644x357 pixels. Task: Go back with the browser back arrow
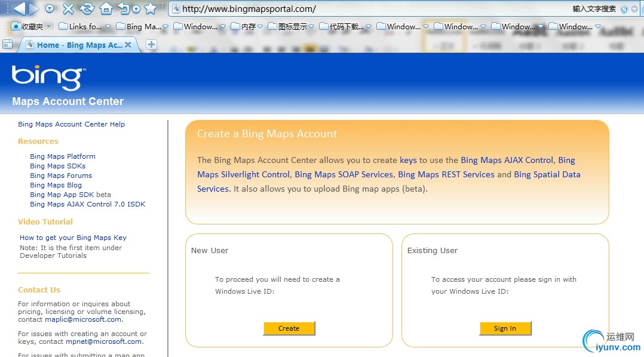[x=19, y=8]
